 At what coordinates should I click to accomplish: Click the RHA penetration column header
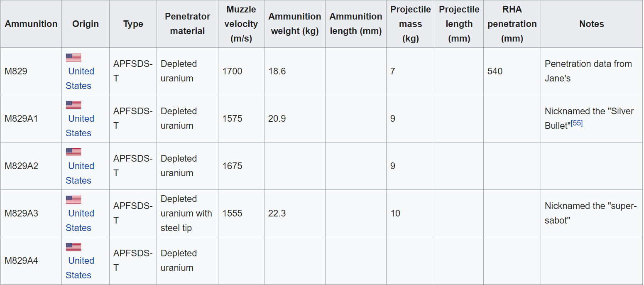(512, 24)
